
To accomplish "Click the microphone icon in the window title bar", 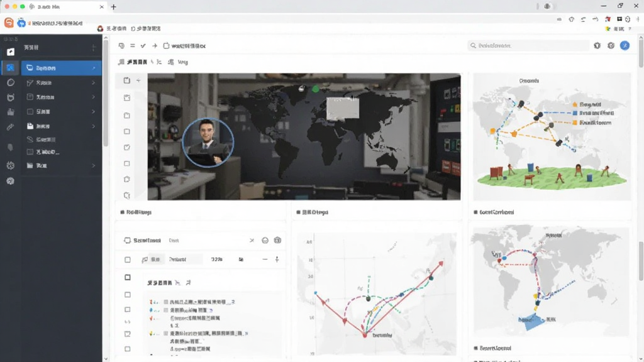I will 547,6.
